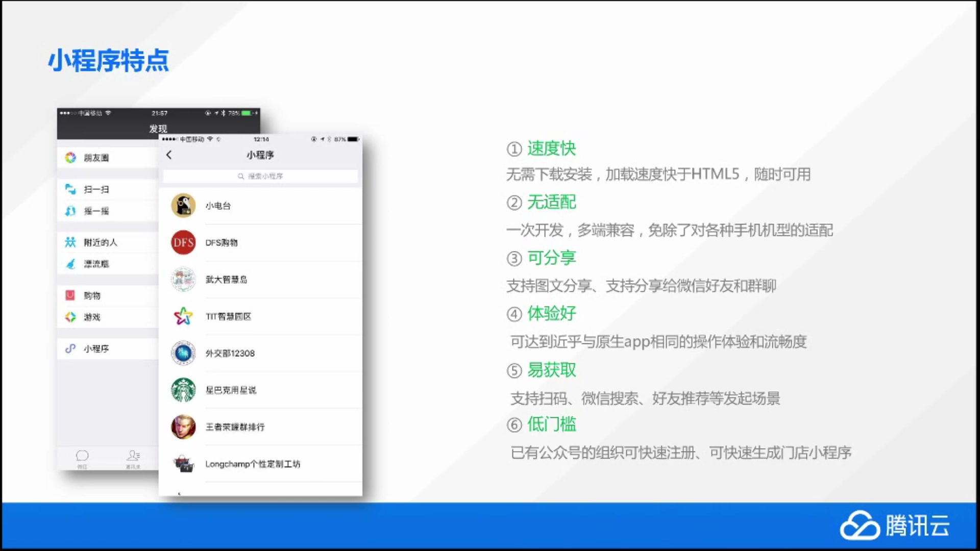Select the 漂流瓶 drift bottle icon
Image resolution: width=980 pixels, height=551 pixels.
(x=70, y=264)
